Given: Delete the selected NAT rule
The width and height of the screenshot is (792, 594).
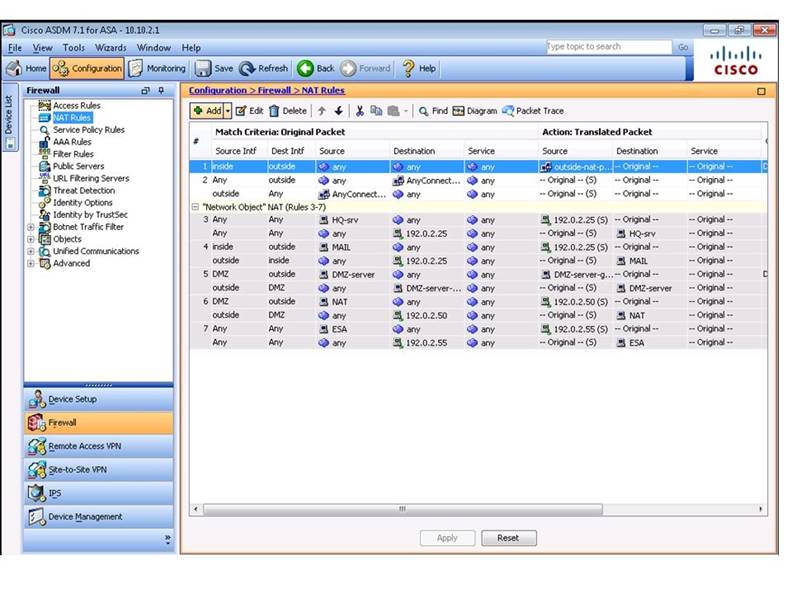Looking at the screenshot, I should 288,111.
